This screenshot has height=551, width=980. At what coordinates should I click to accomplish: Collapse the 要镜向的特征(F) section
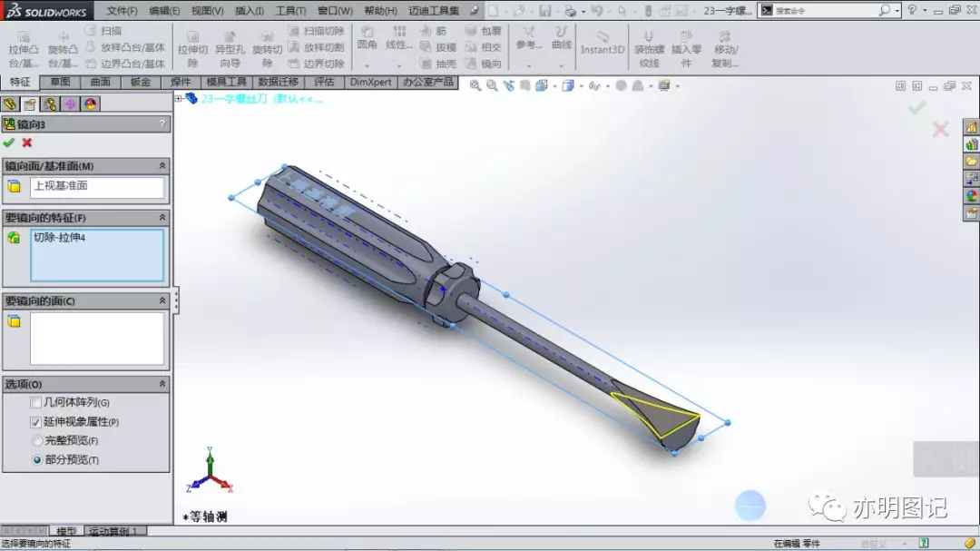pos(162,218)
